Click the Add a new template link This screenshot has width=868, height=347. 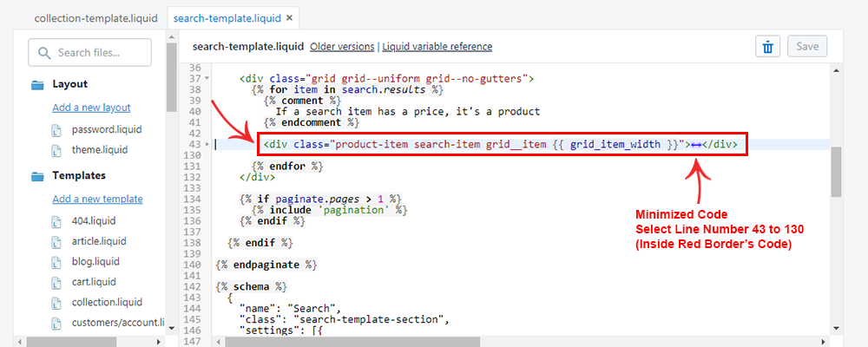tap(97, 199)
